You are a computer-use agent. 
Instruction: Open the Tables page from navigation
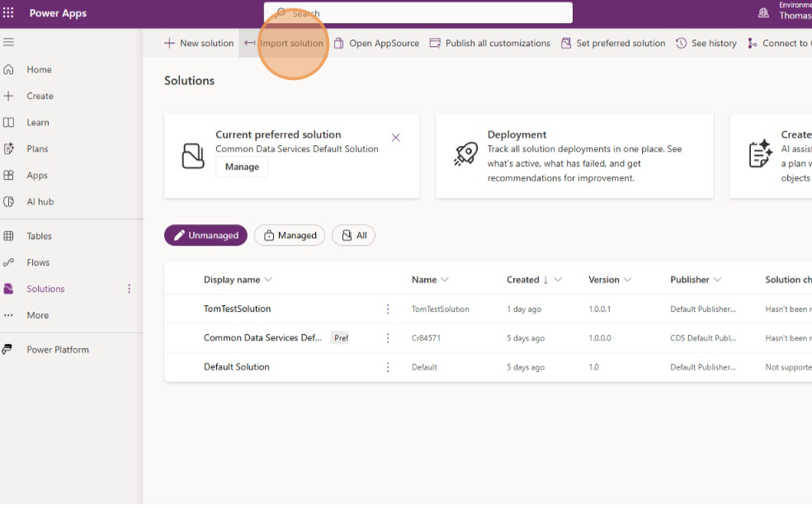pyautogui.click(x=40, y=236)
